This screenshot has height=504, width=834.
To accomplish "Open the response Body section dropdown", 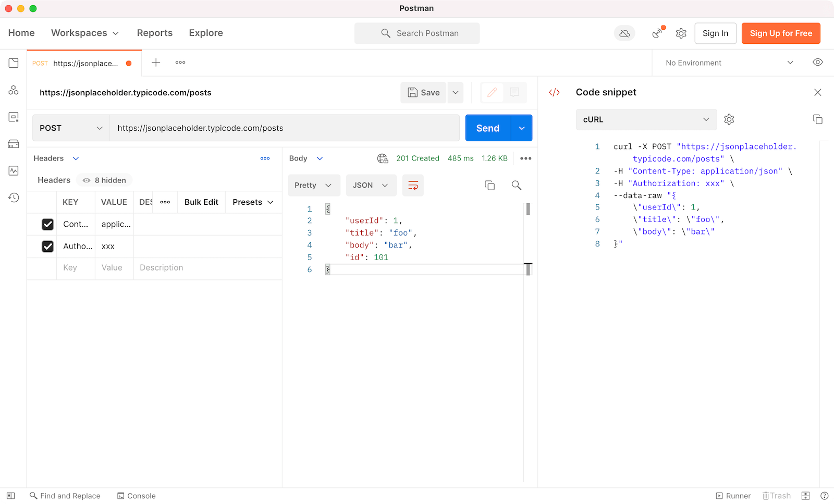I will coord(306,158).
